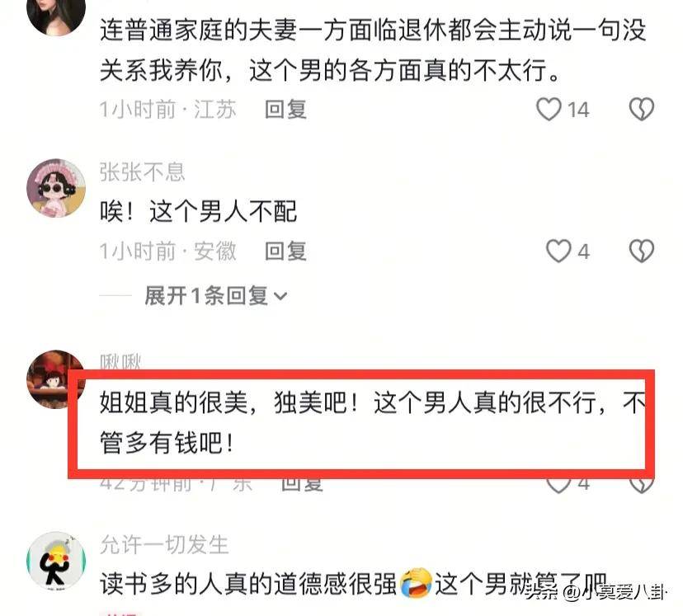Dislike the Jiangsu comment via broken heart
Screen dimensions: 683x616
pyautogui.click(x=642, y=109)
